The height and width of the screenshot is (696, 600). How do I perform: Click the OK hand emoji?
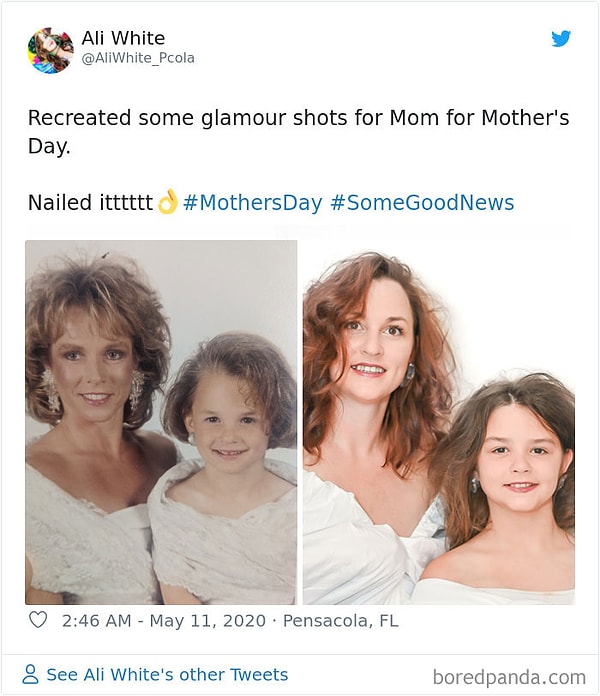(167, 202)
